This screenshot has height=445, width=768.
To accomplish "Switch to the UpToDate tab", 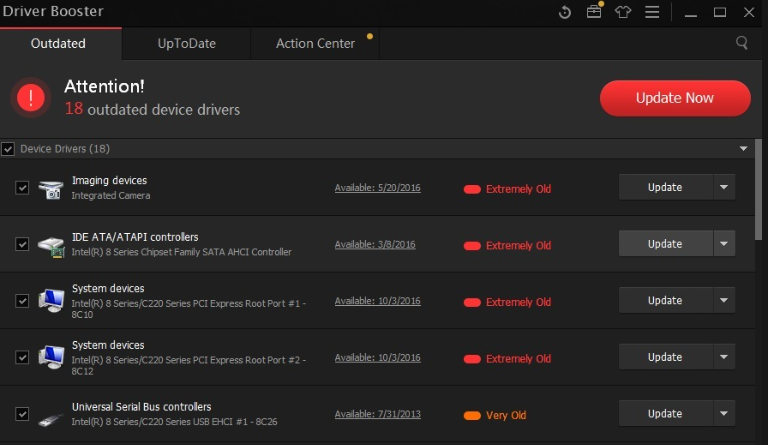I will (x=186, y=44).
